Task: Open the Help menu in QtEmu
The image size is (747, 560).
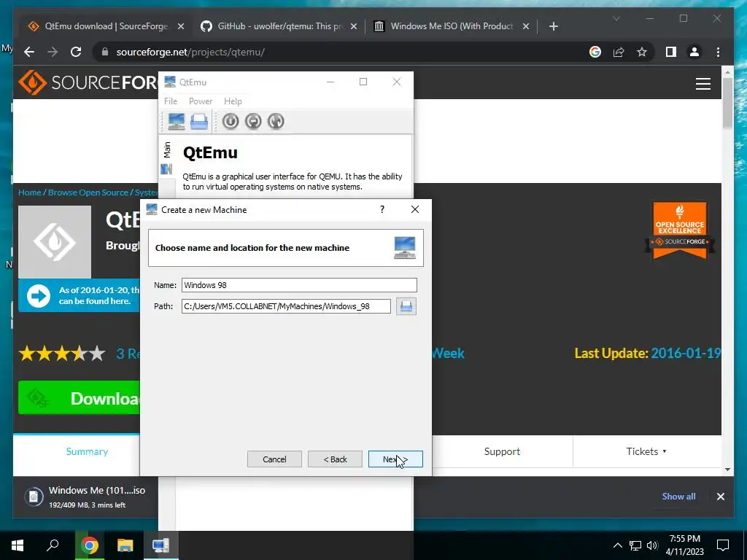Action: [233, 101]
